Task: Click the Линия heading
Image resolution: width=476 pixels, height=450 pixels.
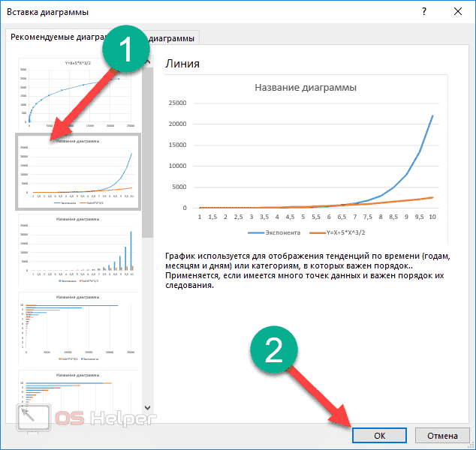Action: (x=182, y=64)
